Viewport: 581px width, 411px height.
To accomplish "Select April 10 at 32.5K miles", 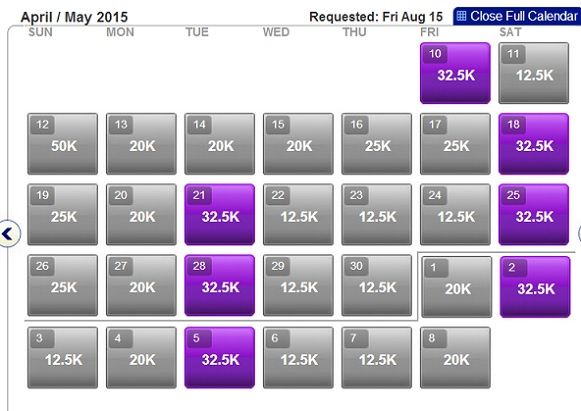I will click(455, 73).
